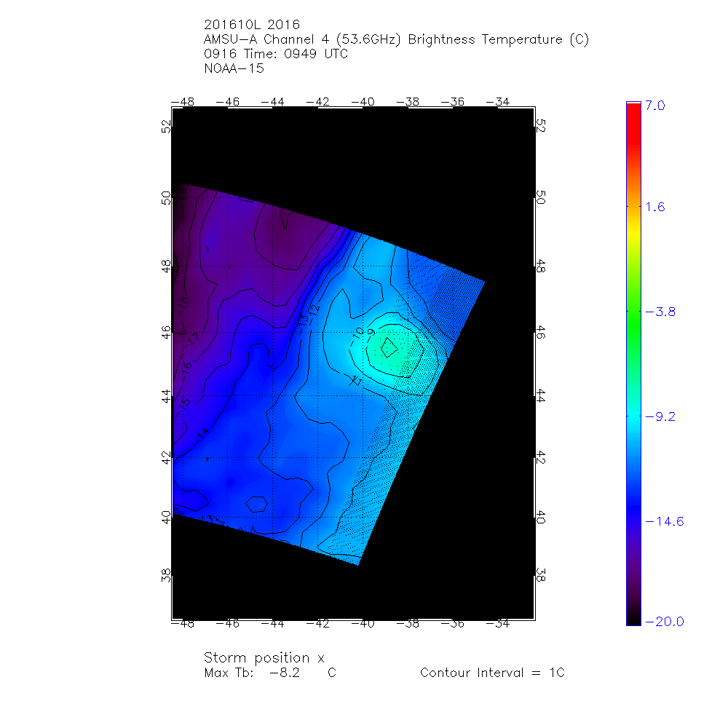
Task: Click the 46 latitude label on left axis
Action: click(x=166, y=332)
